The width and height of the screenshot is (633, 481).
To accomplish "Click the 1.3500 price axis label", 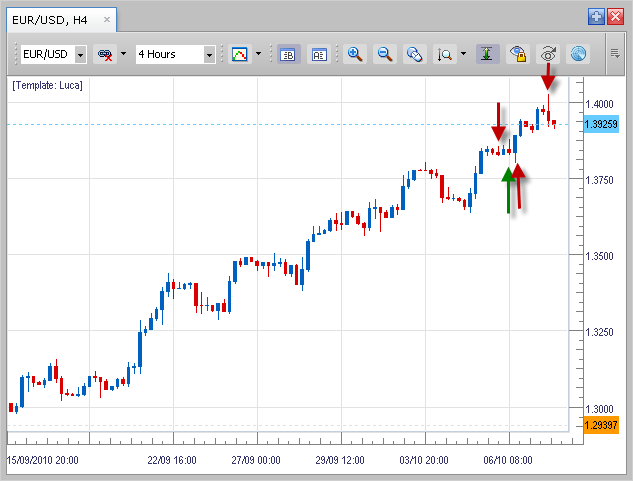I will (x=599, y=256).
